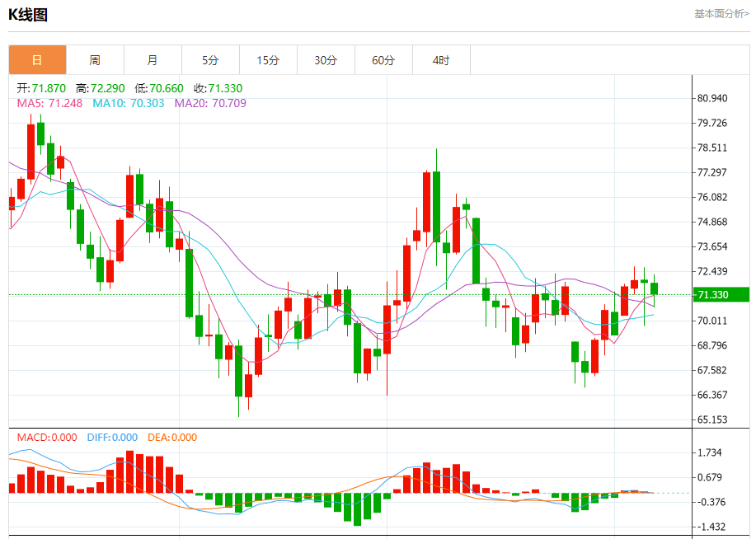756x539 pixels.
Task: Click the MA5 indicator label
Action: [49, 103]
